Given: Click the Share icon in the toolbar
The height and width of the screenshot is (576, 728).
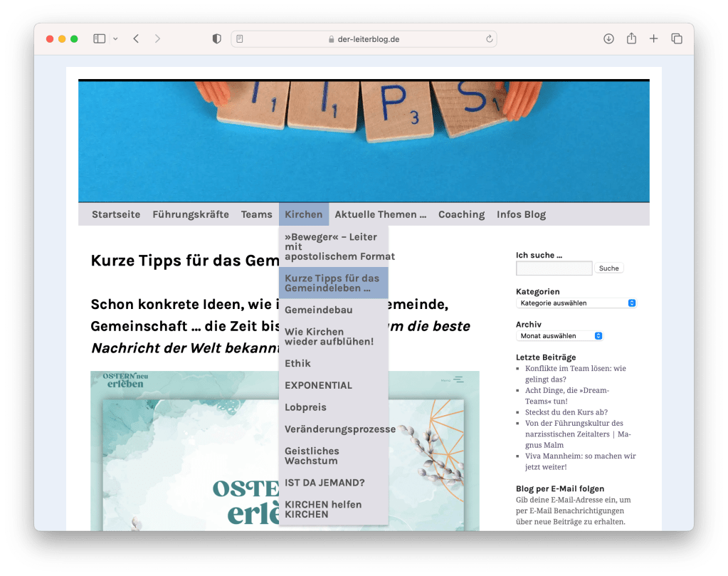Looking at the screenshot, I should point(631,39).
